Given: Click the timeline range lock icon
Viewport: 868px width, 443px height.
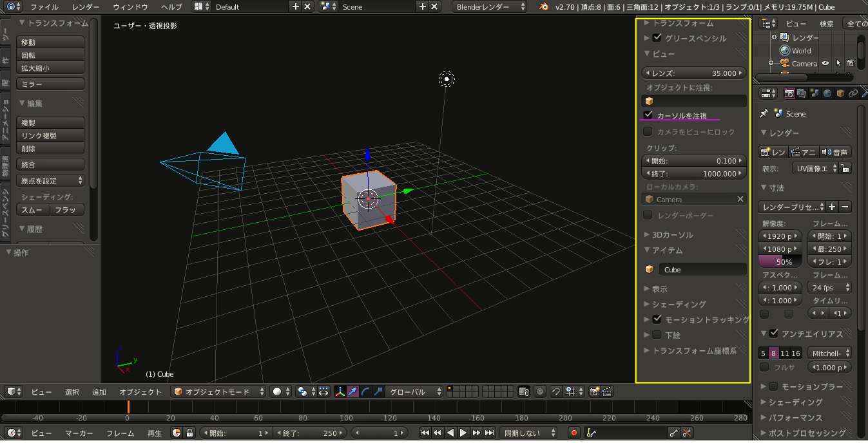Looking at the screenshot, I should coord(189,433).
